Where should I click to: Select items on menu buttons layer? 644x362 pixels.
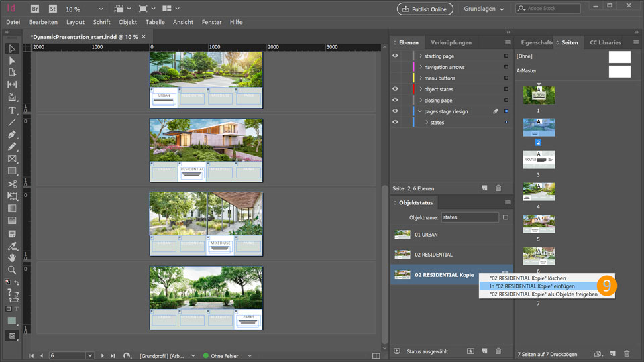[506, 78]
